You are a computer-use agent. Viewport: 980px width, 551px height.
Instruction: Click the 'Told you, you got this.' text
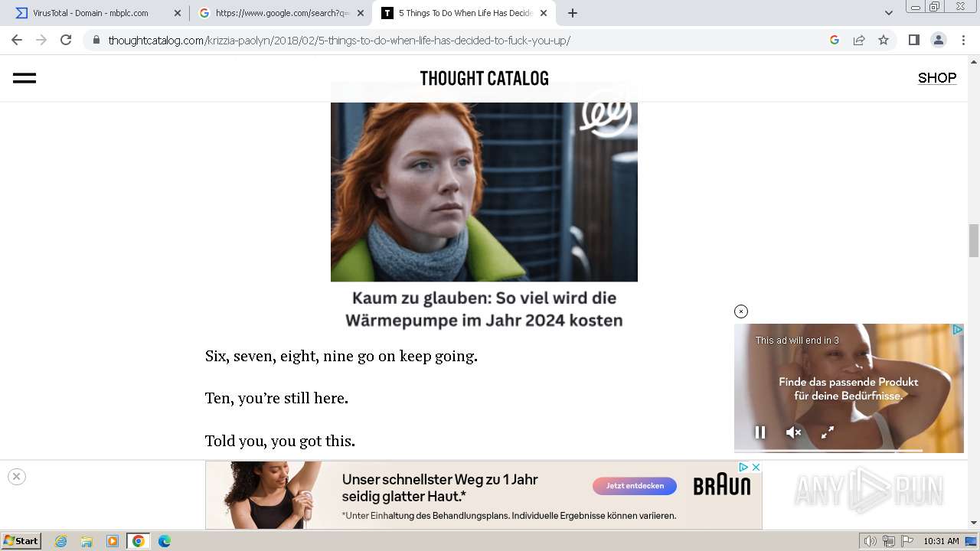(280, 441)
